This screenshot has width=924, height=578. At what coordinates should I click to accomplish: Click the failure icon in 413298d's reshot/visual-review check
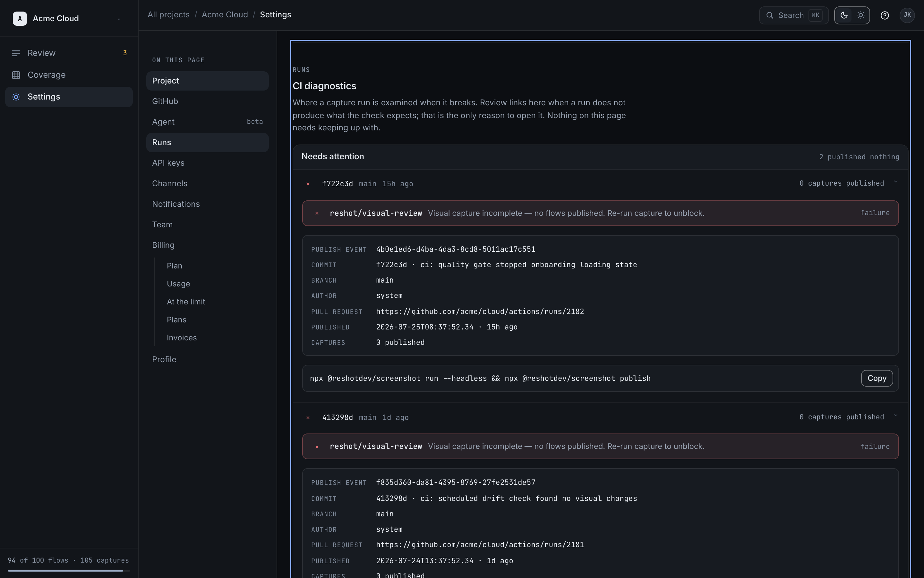coord(317,447)
